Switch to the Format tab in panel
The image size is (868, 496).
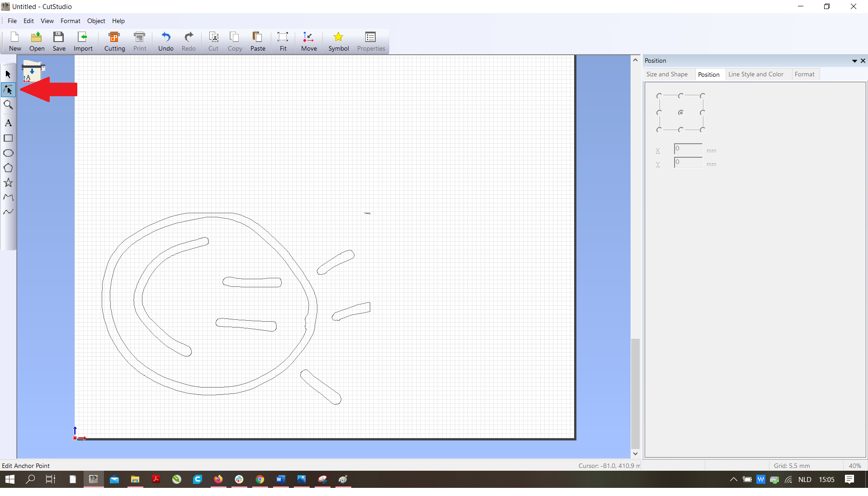(805, 75)
